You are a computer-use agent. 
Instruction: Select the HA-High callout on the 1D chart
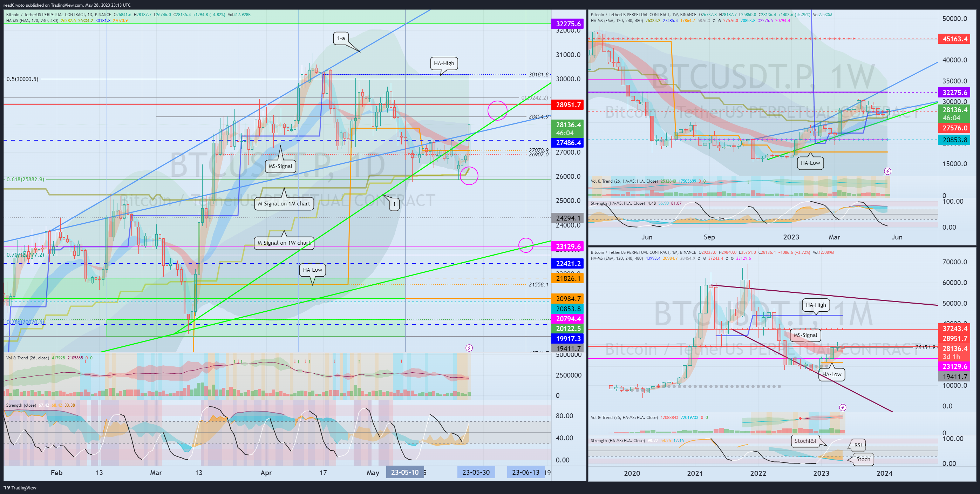tap(444, 63)
